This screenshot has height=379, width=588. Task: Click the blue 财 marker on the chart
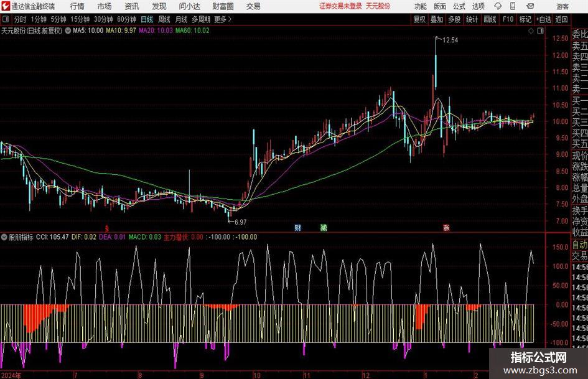297,227
